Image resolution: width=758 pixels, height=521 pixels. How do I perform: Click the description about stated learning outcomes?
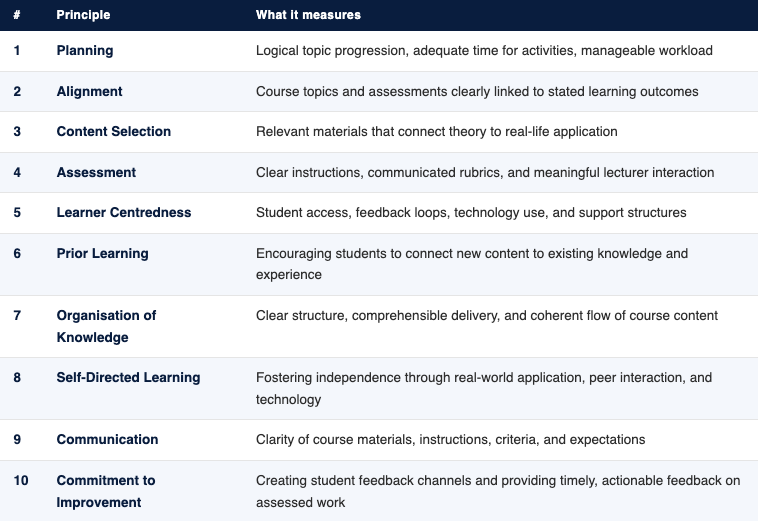coord(477,91)
